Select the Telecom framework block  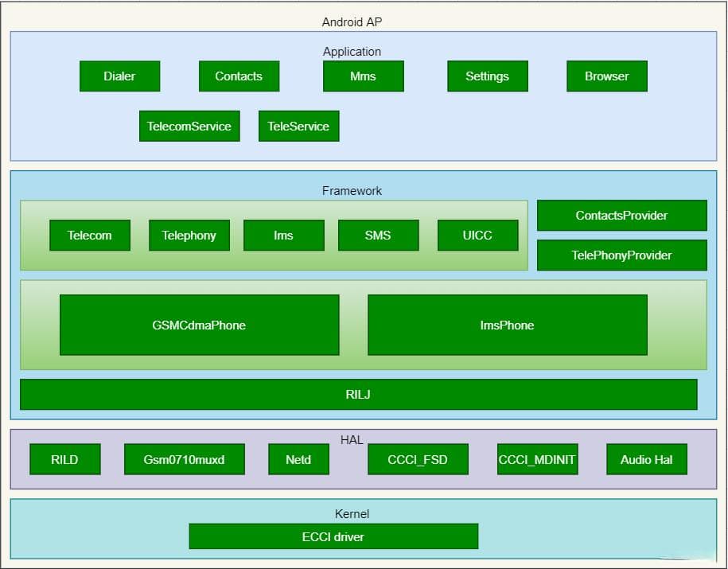(90, 236)
